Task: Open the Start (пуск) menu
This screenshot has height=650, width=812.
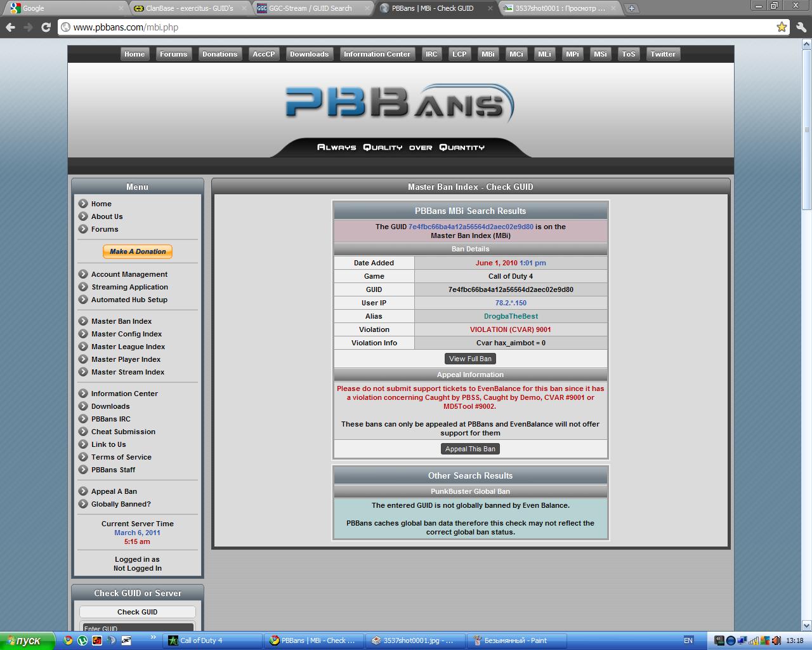Action: [27, 640]
